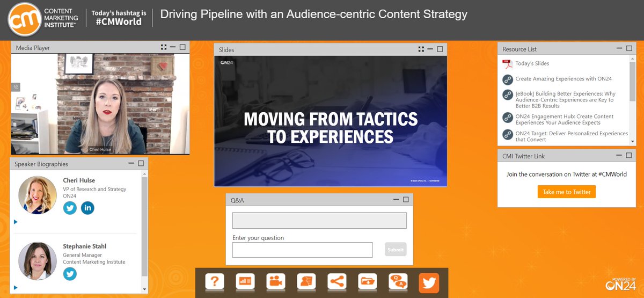Click the link icon beside the eBook resource
This screenshot has width=644, height=298.
(x=507, y=95)
